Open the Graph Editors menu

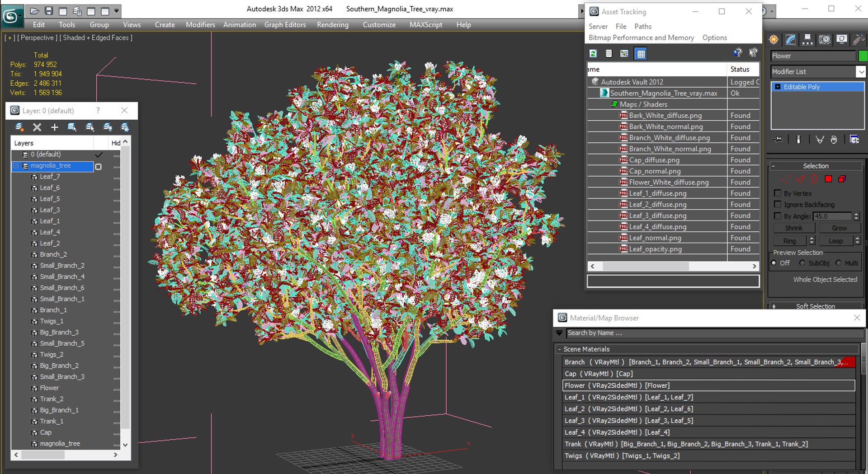285,25
